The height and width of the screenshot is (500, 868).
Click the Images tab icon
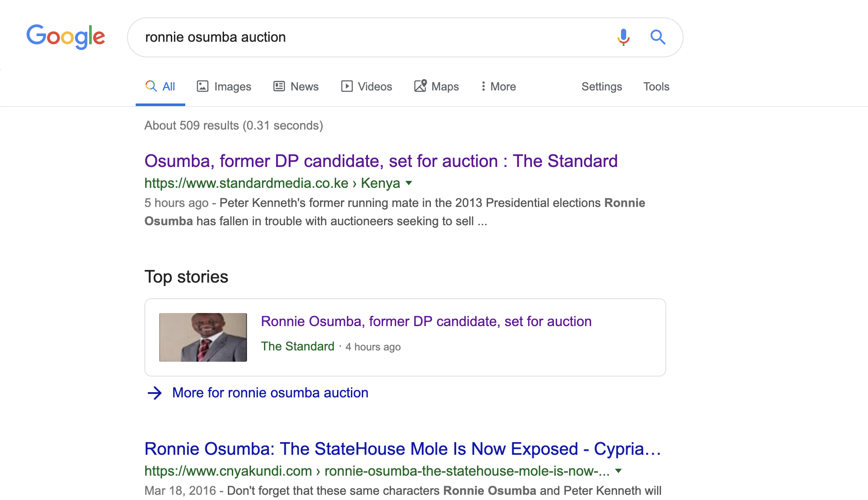tap(203, 86)
